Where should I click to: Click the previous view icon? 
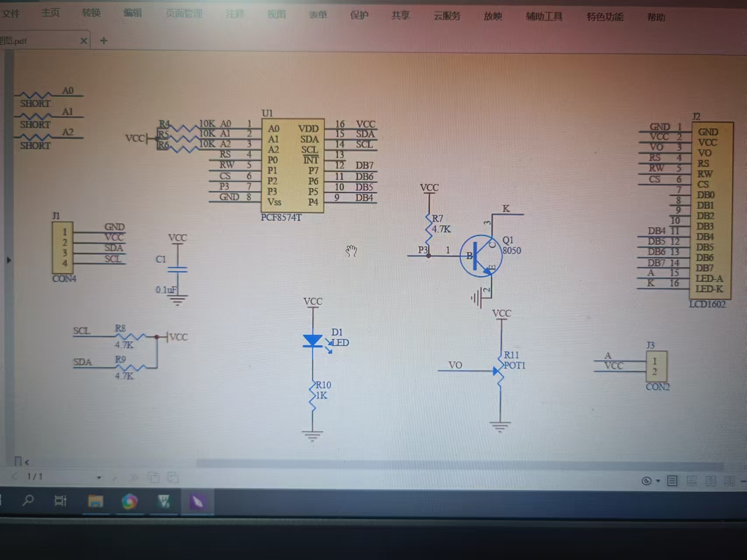(x=154, y=477)
